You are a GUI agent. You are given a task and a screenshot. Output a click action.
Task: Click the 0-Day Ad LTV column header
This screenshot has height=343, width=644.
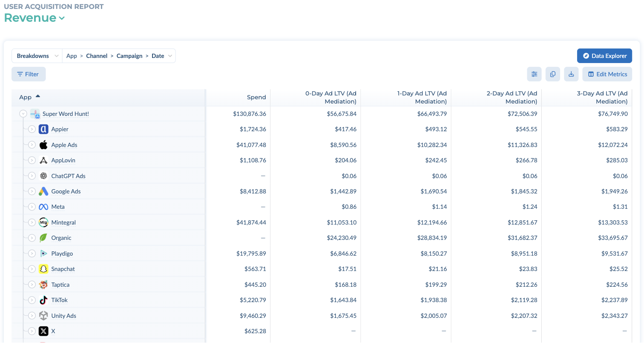pos(331,97)
